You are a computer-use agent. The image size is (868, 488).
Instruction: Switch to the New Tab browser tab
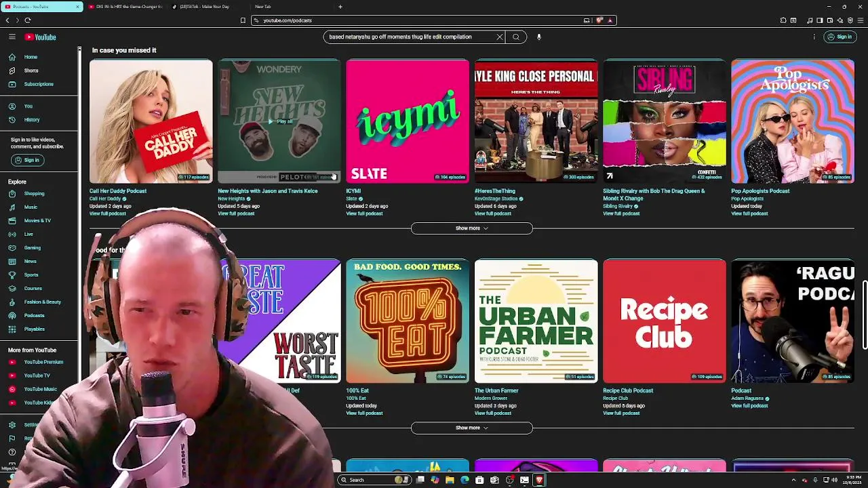(263, 7)
